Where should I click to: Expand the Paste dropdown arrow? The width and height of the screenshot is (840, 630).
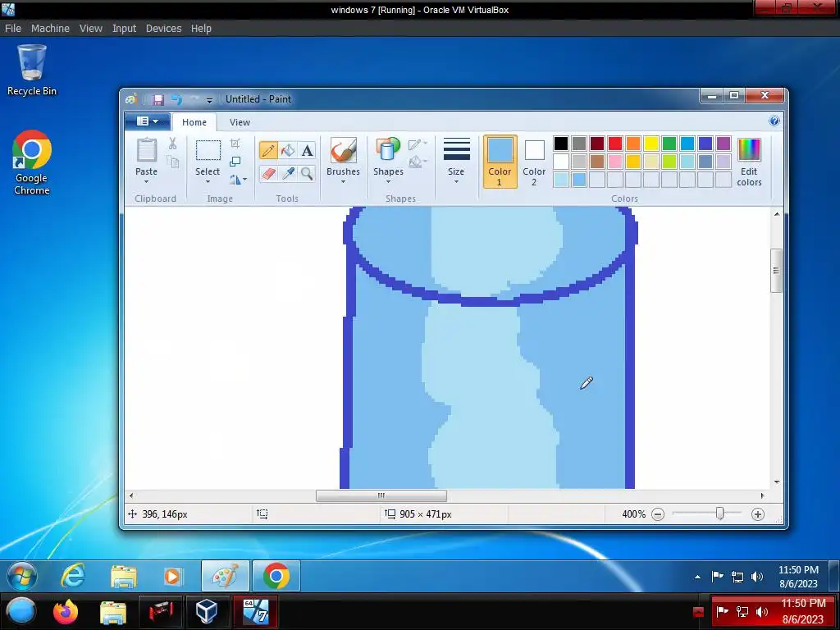pos(146,181)
